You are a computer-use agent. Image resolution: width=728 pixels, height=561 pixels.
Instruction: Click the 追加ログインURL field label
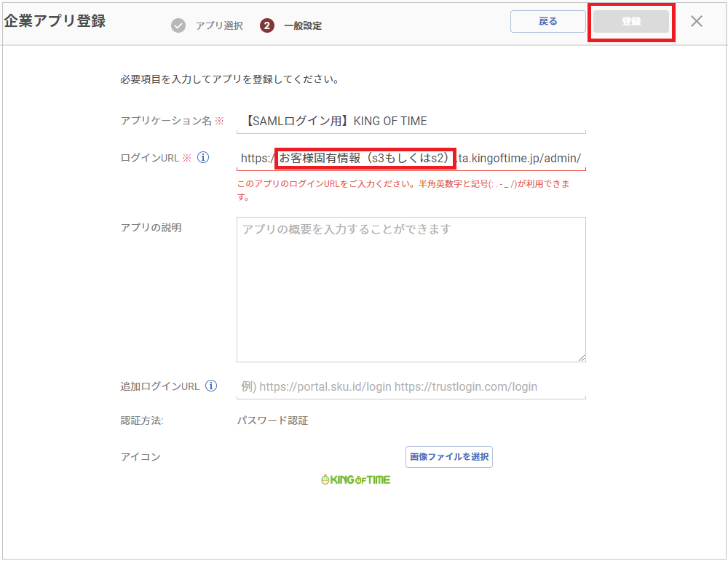pos(159,386)
